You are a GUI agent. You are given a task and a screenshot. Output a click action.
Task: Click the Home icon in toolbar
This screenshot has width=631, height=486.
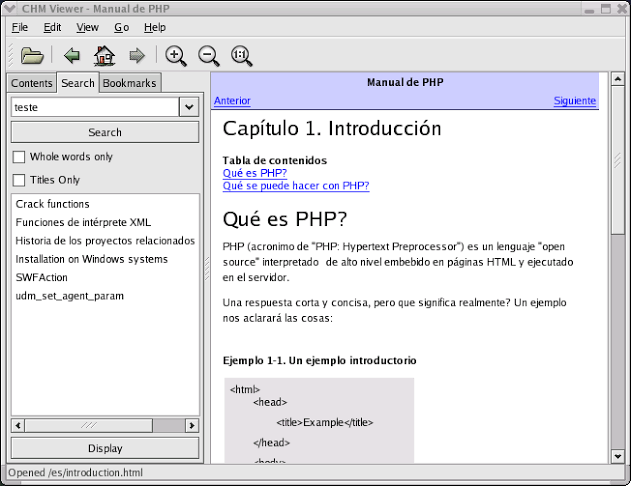(104, 55)
